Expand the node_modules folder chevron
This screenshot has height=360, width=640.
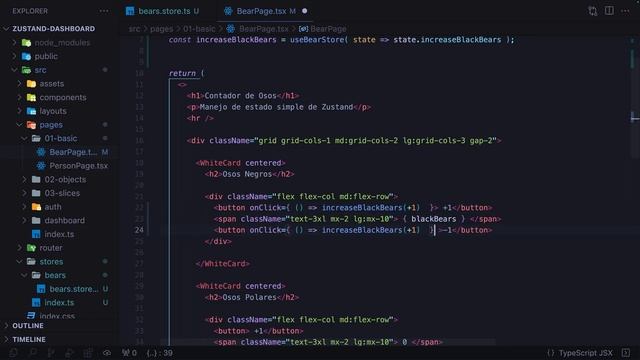coord(15,42)
